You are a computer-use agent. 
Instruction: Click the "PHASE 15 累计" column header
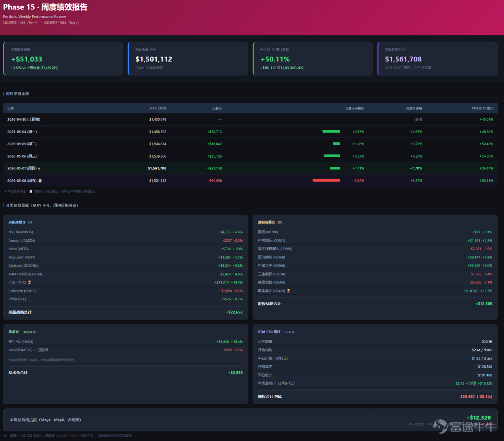pos(482,108)
